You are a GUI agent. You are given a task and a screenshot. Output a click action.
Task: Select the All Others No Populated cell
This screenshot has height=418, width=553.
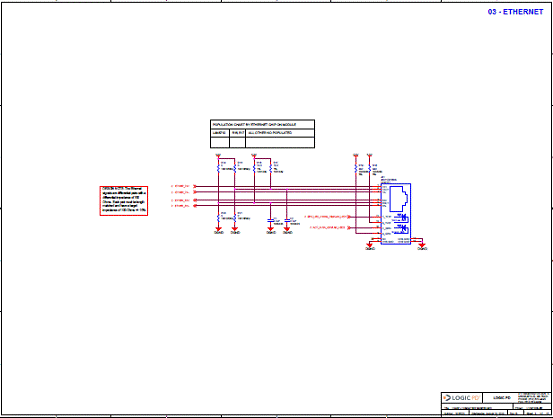point(280,133)
